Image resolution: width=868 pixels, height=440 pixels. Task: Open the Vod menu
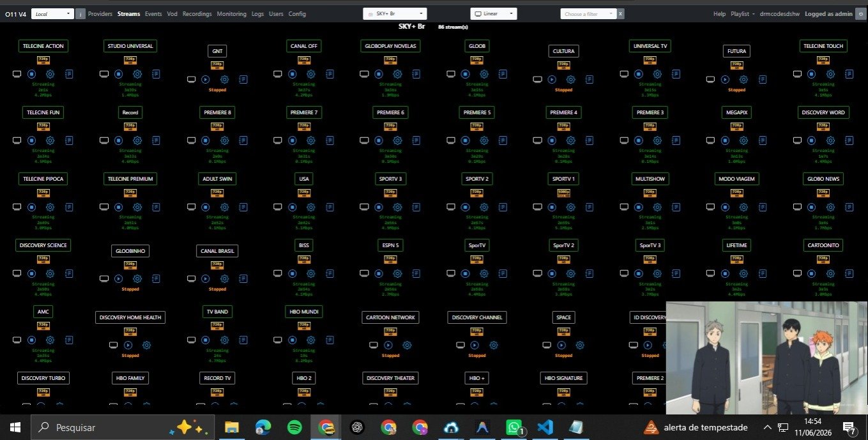pyautogui.click(x=172, y=13)
